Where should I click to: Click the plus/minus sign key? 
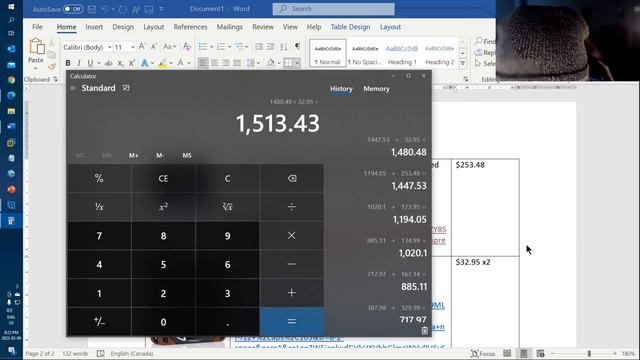click(x=99, y=322)
